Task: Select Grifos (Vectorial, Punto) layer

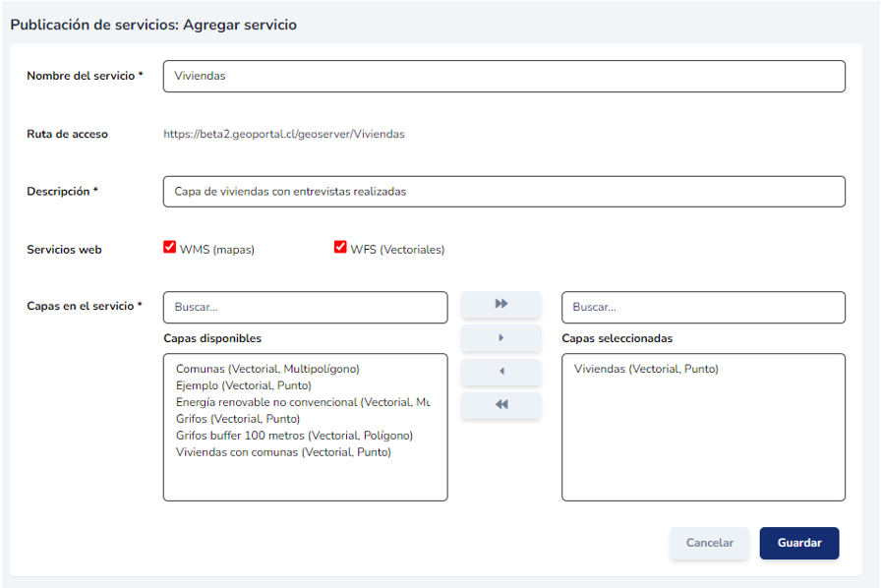Action: tap(238, 419)
